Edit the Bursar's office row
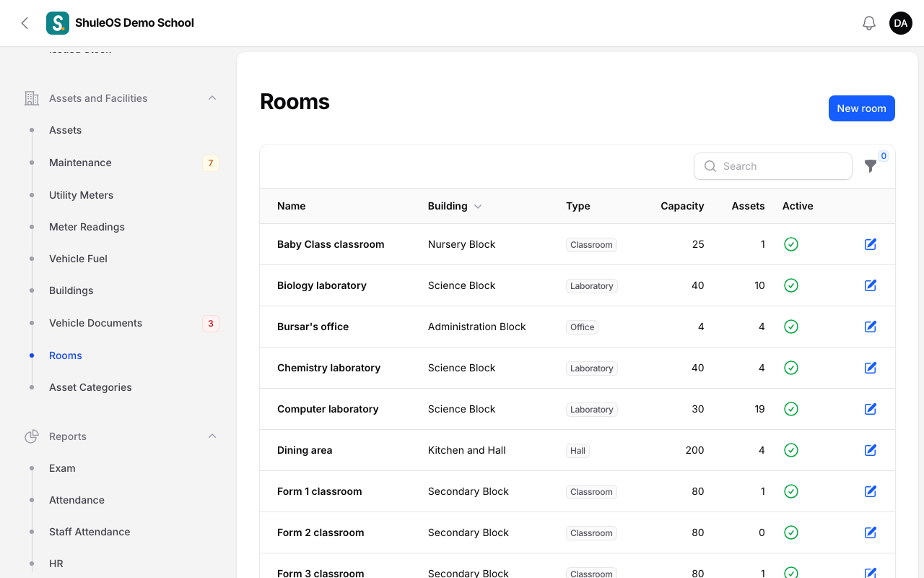The image size is (924, 578). 871,327
